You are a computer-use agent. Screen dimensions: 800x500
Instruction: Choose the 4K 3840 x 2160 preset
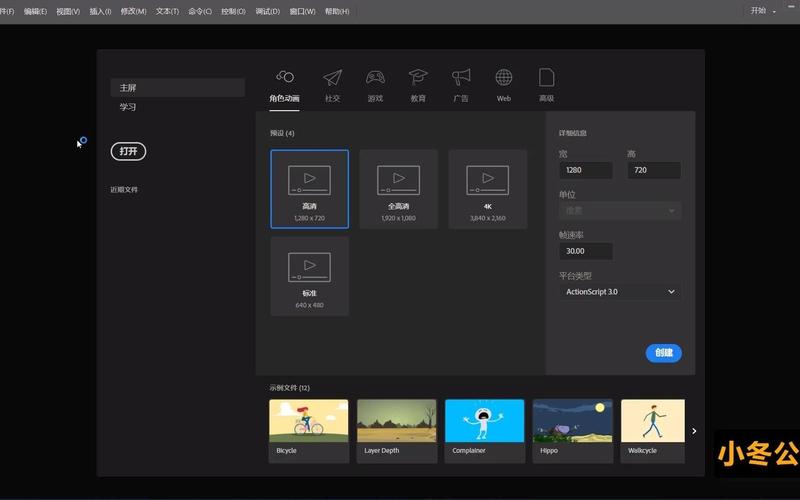pyautogui.click(x=488, y=189)
